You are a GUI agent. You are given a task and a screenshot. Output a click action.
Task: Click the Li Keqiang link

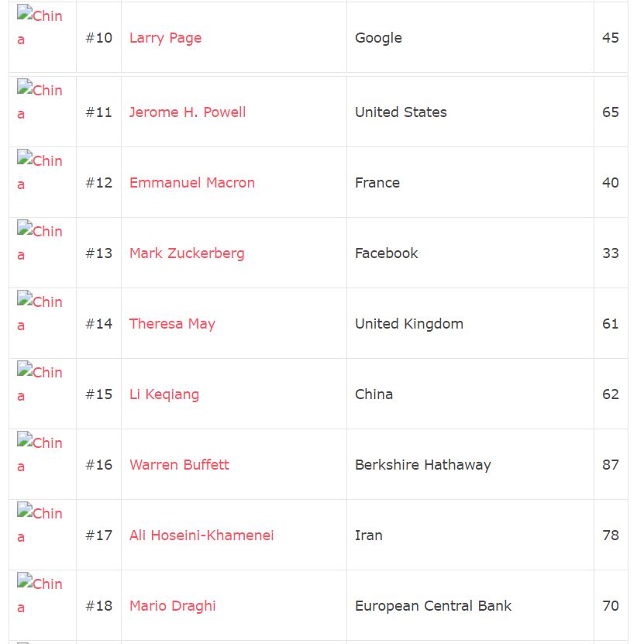(x=164, y=394)
